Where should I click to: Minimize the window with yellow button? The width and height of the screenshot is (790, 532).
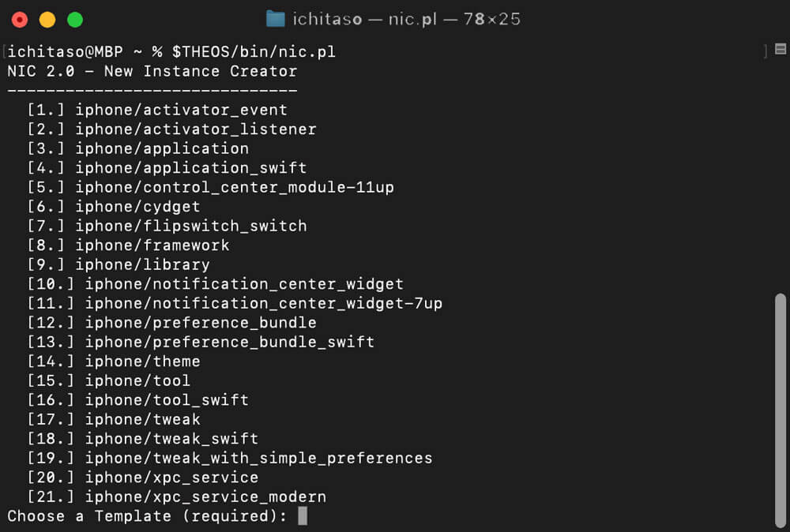47,20
